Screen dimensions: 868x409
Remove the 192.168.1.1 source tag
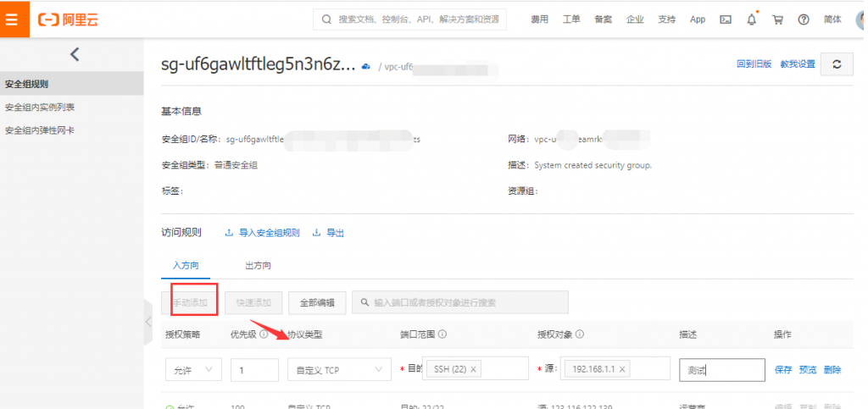tap(622, 369)
